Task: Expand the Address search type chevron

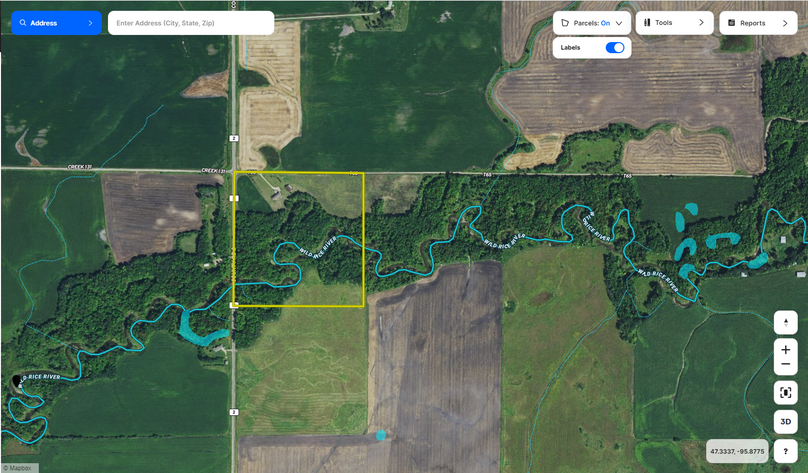Action: pos(90,23)
